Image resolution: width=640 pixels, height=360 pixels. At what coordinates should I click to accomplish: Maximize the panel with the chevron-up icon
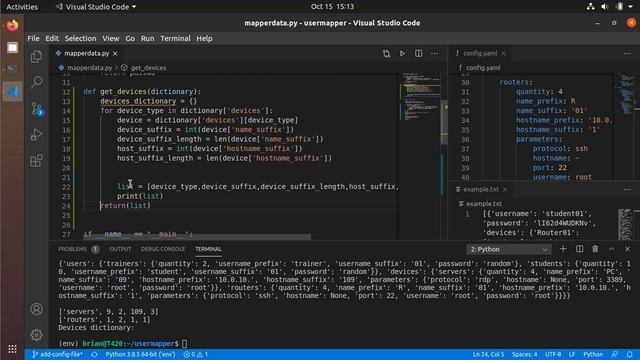(611, 249)
